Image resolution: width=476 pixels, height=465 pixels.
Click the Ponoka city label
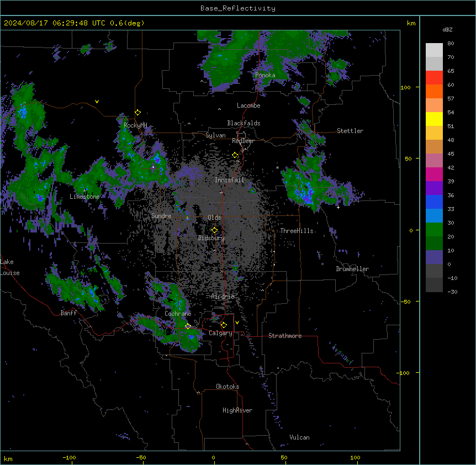[x=265, y=75]
